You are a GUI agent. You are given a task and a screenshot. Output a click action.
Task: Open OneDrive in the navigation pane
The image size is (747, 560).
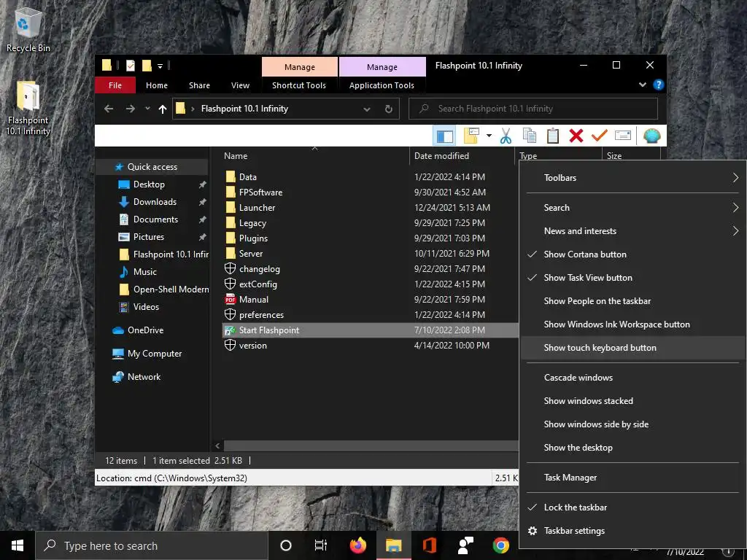click(x=145, y=330)
